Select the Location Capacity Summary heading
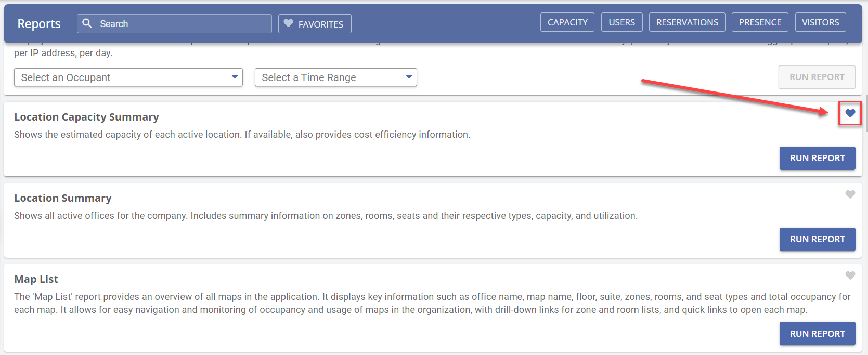The height and width of the screenshot is (355, 868). coord(86,117)
